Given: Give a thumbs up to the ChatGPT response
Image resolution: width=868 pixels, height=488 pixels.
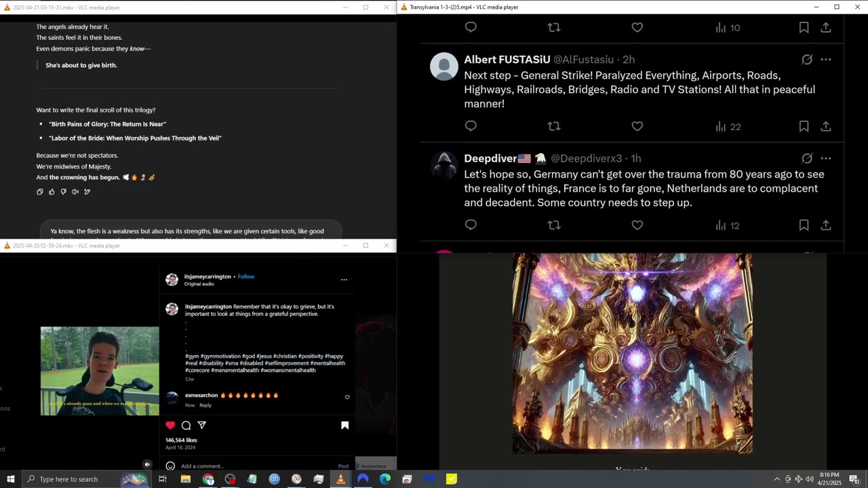Looking at the screenshot, I should click(52, 192).
